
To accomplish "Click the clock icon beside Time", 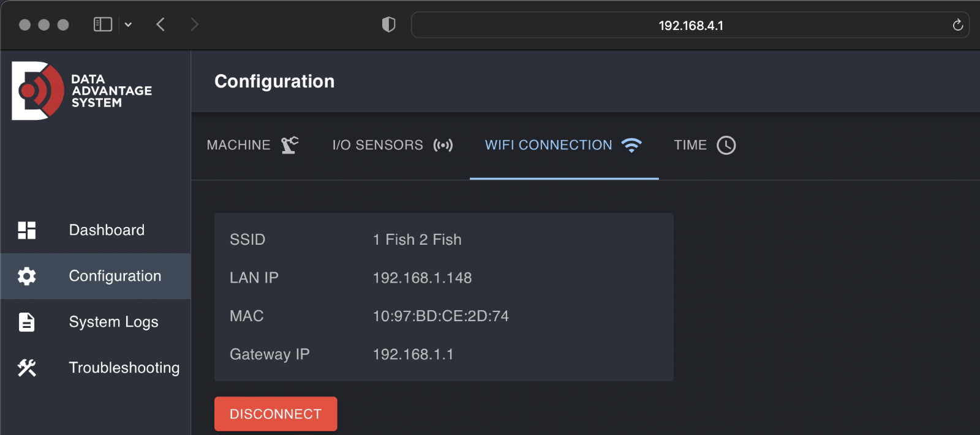I will coord(726,145).
